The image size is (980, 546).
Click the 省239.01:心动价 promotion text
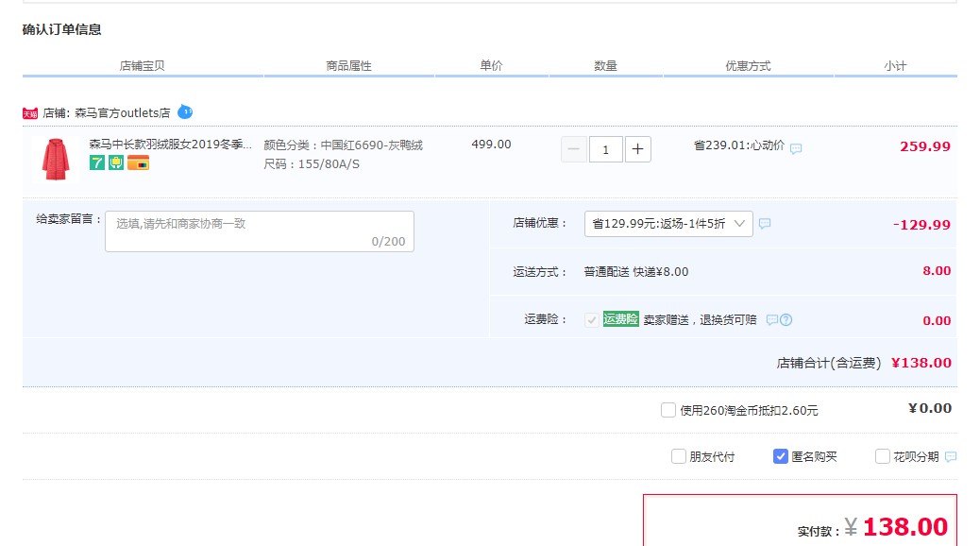tap(739, 145)
